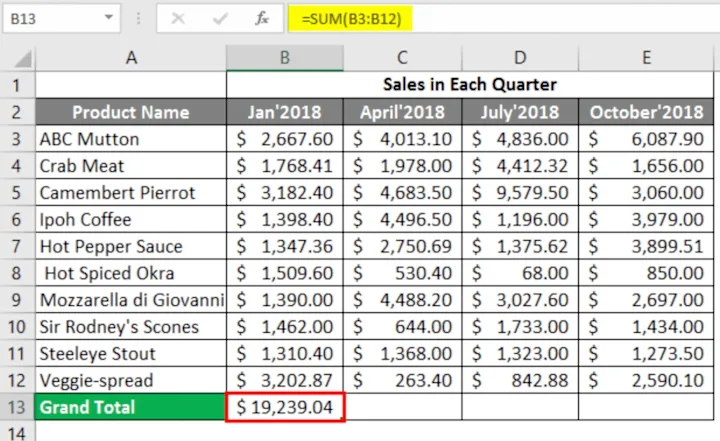Select the $19,239.04 total cell
This screenshot has height=441, width=720.
pyautogui.click(x=285, y=407)
